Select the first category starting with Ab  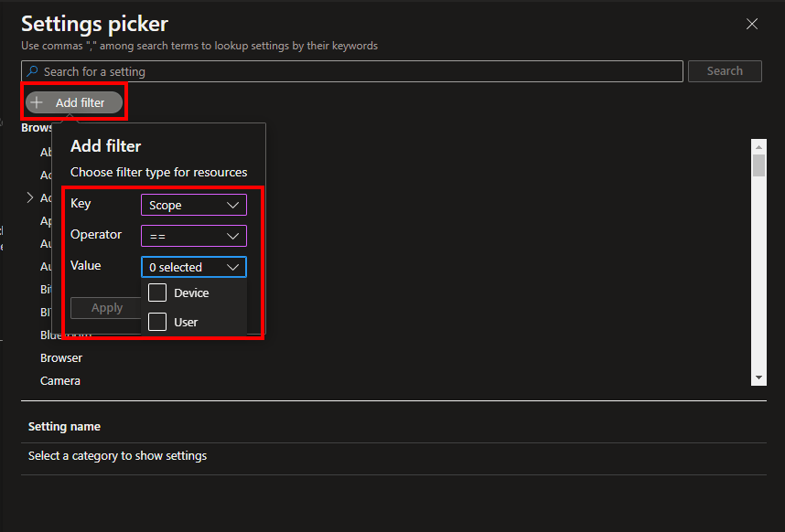pos(46,153)
